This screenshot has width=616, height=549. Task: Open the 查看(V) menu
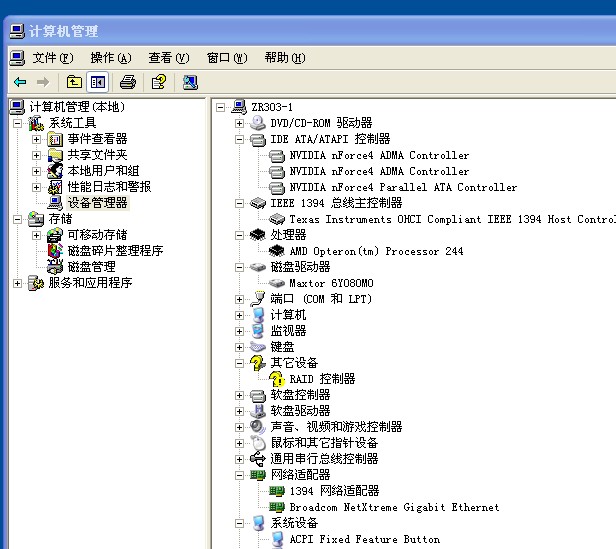click(168, 58)
